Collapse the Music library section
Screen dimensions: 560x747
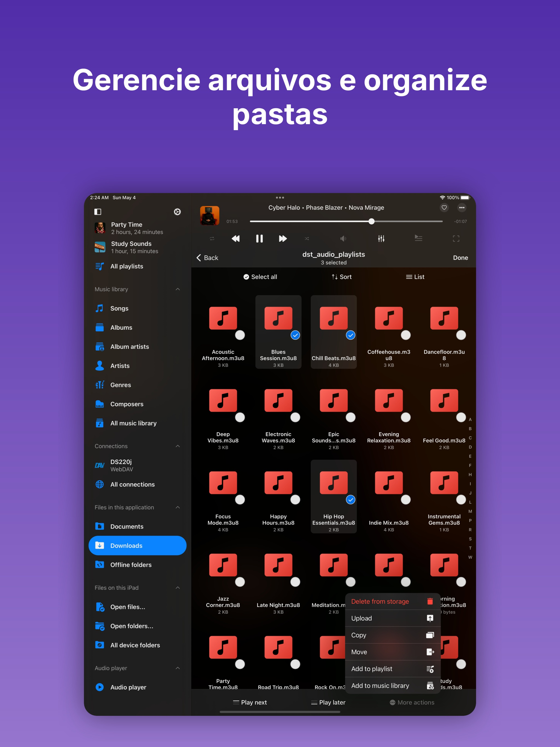(x=178, y=289)
